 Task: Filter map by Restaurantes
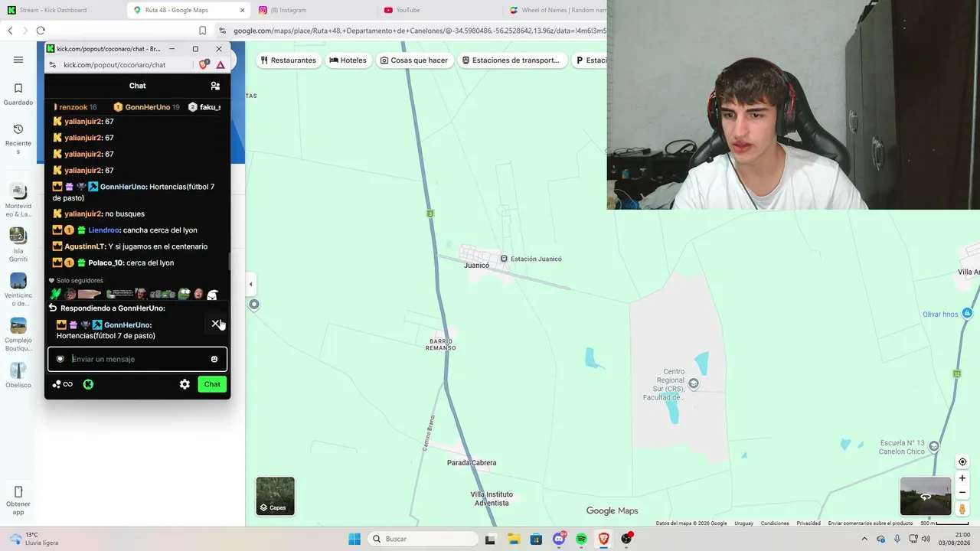pyautogui.click(x=288, y=60)
